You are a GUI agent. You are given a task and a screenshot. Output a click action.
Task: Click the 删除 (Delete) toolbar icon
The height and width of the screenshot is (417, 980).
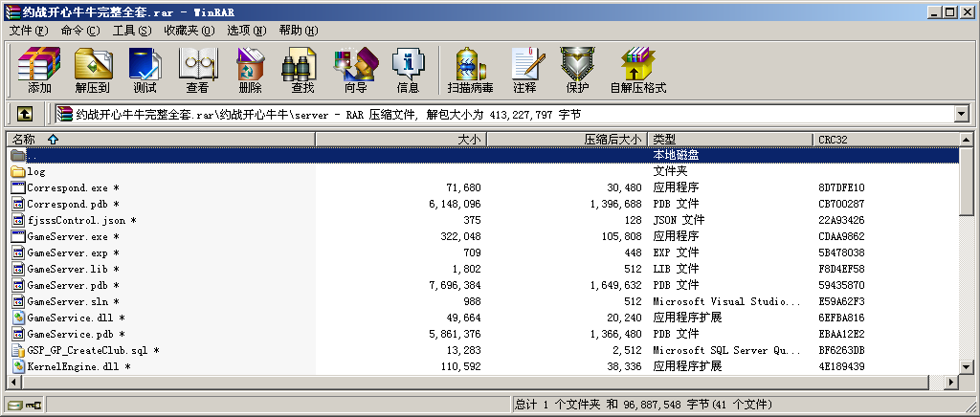click(250, 70)
